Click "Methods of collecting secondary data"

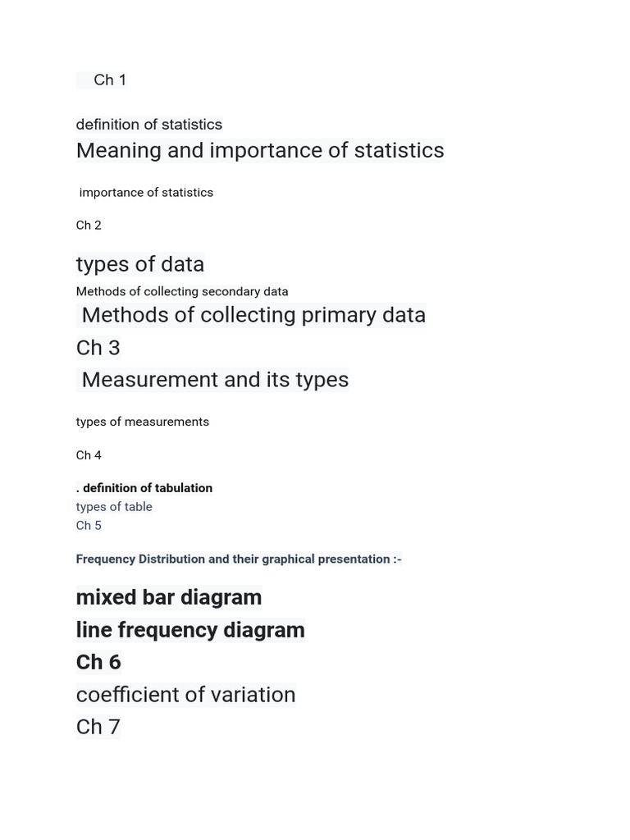click(x=181, y=291)
